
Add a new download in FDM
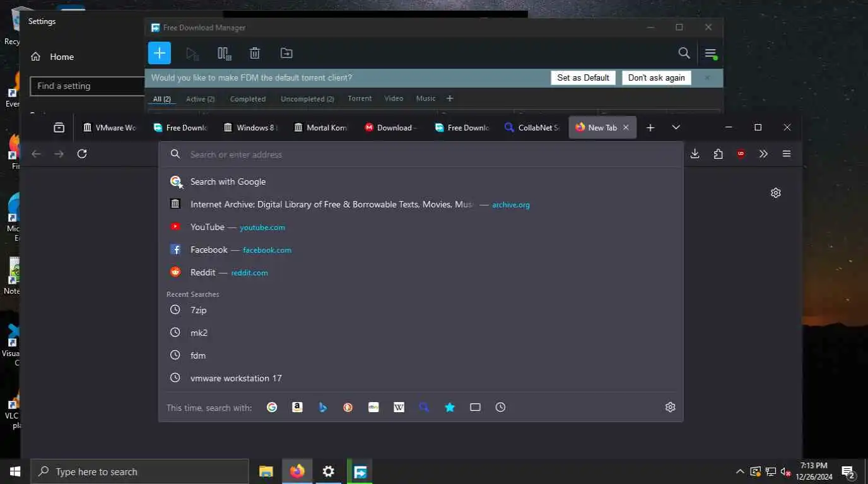point(160,53)
